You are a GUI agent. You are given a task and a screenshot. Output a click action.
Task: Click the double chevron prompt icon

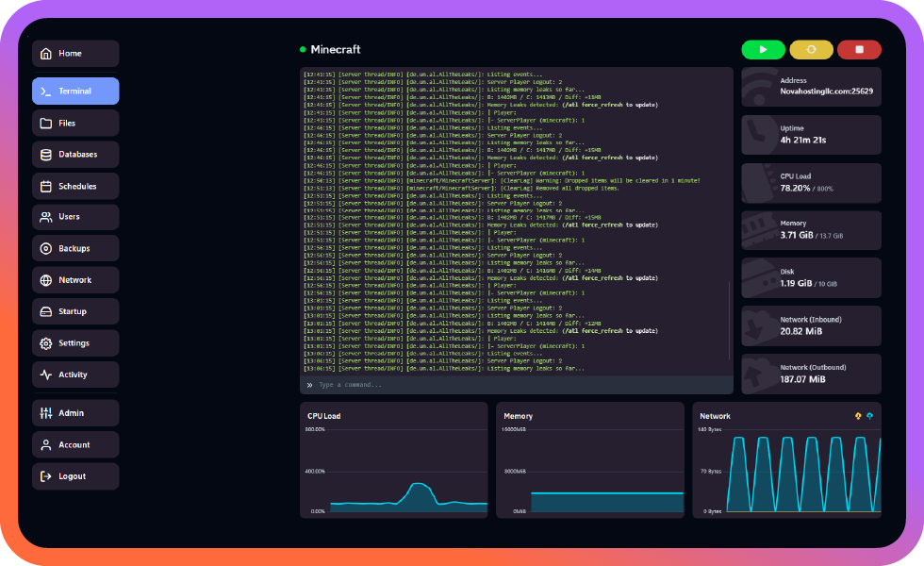(309, 385)
